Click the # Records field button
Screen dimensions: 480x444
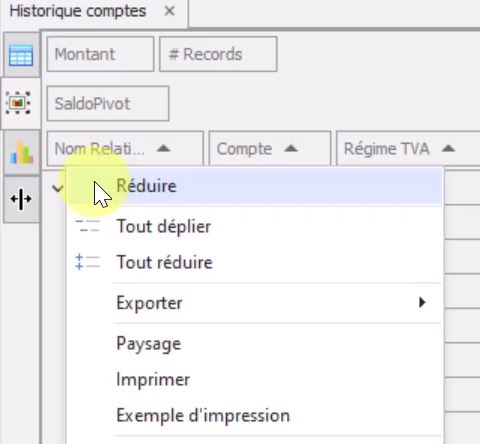coord(218,54)
